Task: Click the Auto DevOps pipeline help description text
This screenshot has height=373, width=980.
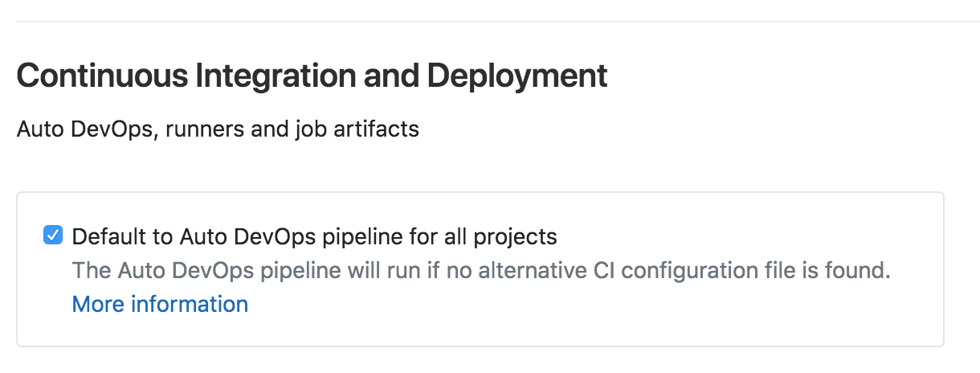Action: (x=482, y=270)
